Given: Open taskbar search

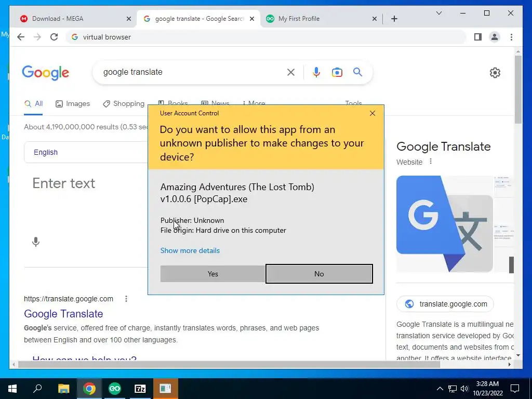Looking at the screenshot, I should pos(37,389).
